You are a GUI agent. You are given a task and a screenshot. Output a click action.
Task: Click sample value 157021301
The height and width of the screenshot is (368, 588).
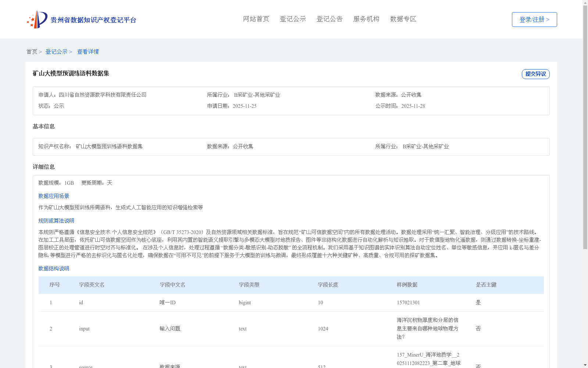pyautogui.click(x=408, y=302)
